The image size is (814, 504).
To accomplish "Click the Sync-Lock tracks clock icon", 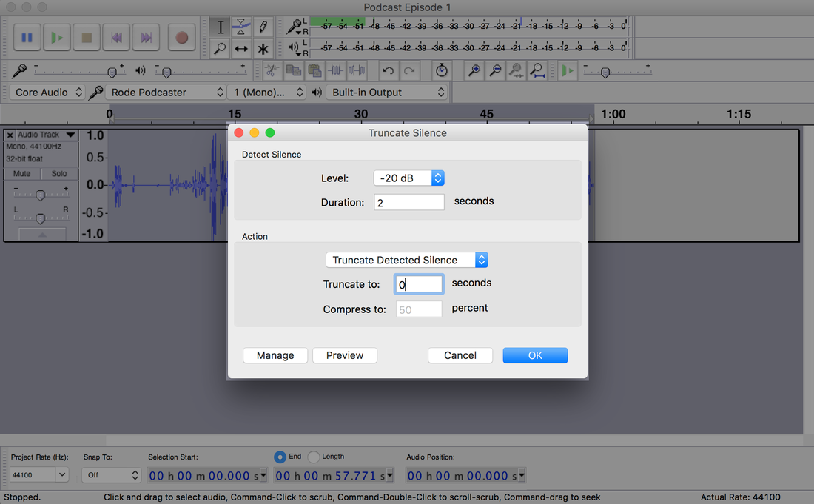I will (441, 70).
